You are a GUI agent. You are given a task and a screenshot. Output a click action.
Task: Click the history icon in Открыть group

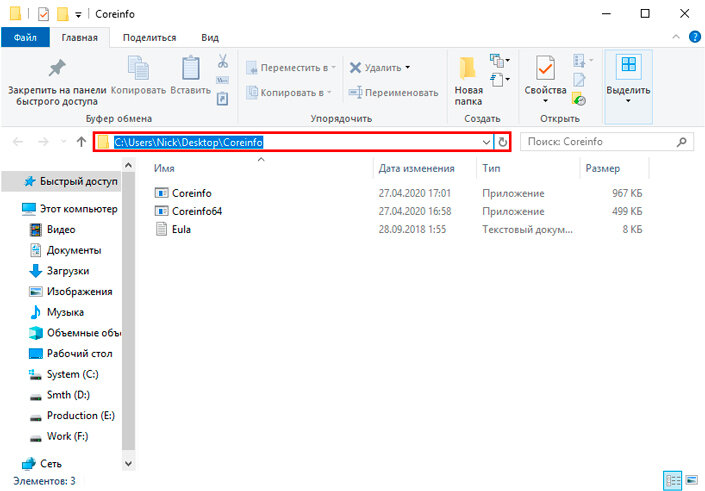pos(579,99)
